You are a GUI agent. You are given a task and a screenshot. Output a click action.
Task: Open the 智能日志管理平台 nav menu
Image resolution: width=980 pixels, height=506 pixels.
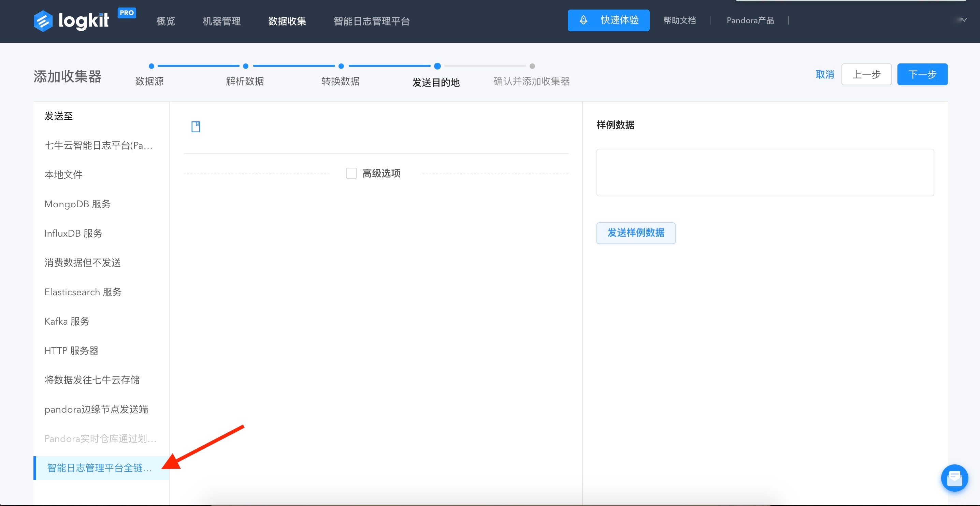click(x=372, y=21)
